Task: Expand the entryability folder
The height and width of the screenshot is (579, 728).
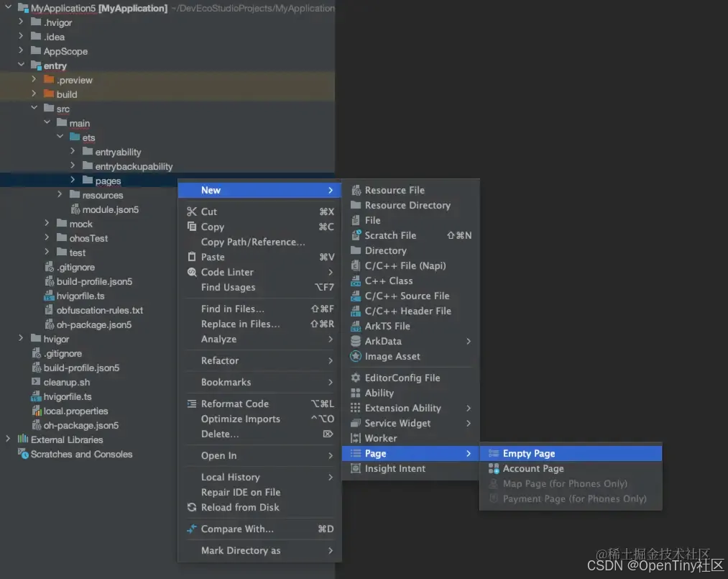Action: (73, 151)
